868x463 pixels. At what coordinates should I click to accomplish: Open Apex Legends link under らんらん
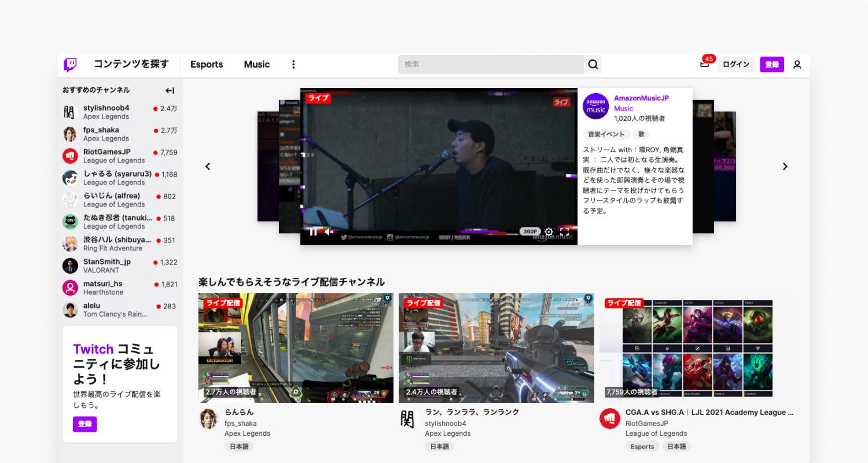click(247, 433)
